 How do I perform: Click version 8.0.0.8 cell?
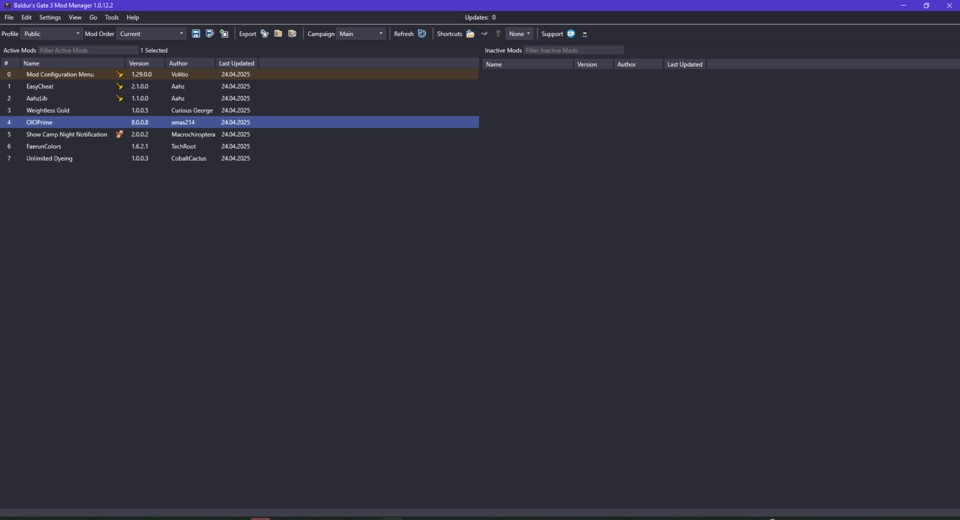pyautogui.click(x=140, y=122)
